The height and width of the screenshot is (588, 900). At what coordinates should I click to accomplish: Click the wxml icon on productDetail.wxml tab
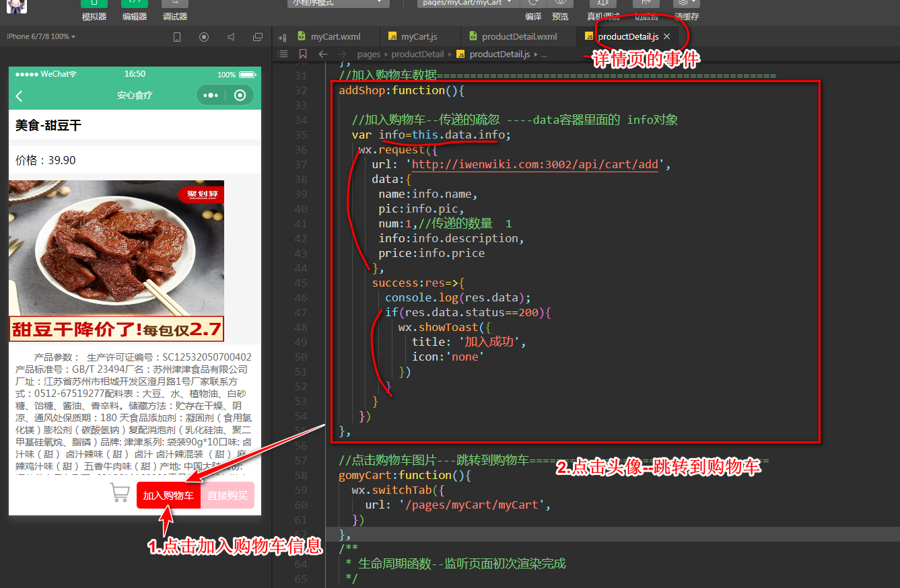[x=473, y=36]
